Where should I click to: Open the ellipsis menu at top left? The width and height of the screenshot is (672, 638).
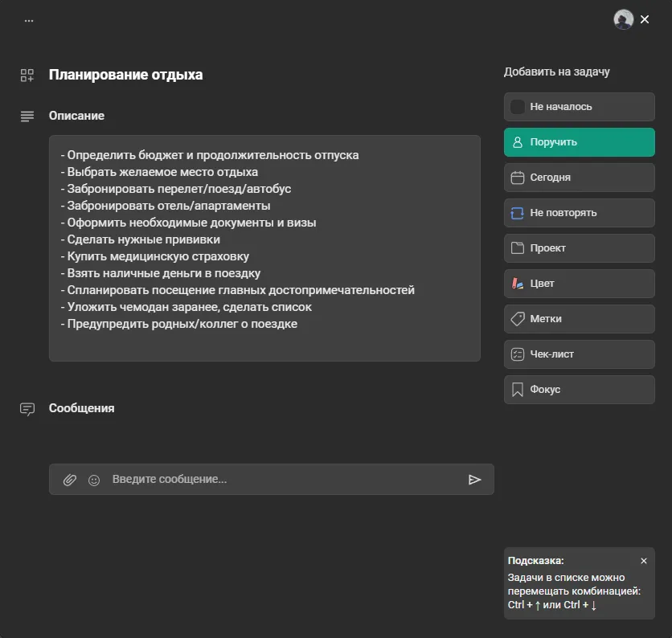pos(28,19)
